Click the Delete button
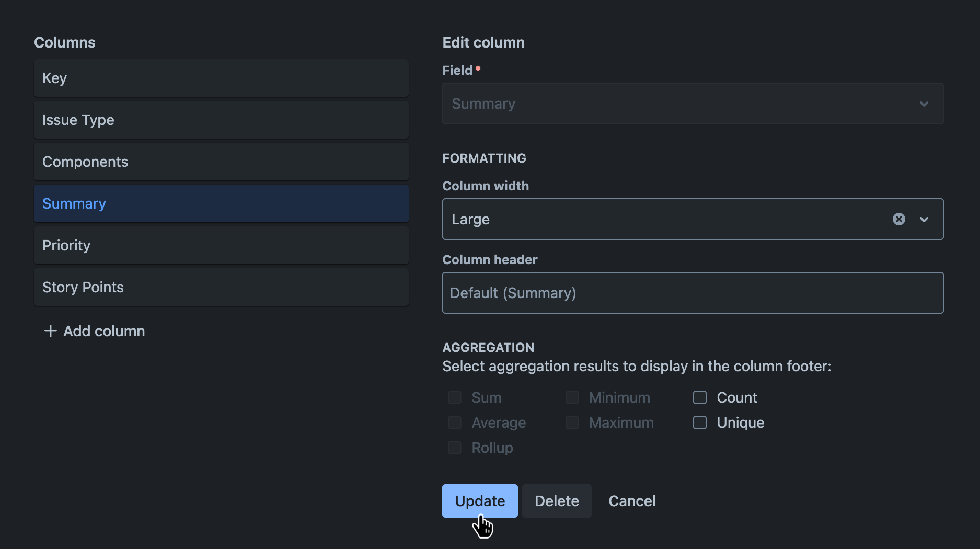980x549 pixels. coord(556,500)
